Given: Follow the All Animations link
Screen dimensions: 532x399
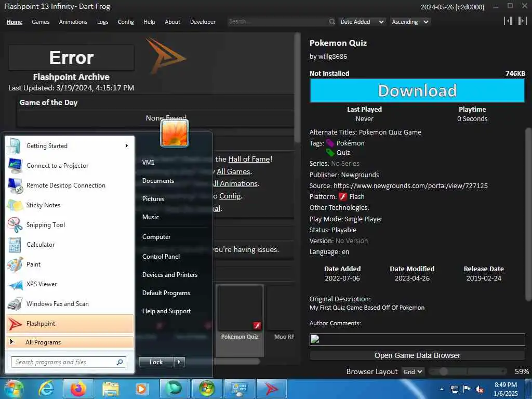Looking at the screenshot, I should click(x=235, y=183).
